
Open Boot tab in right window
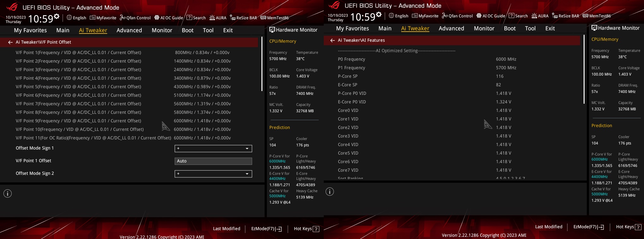510,28
